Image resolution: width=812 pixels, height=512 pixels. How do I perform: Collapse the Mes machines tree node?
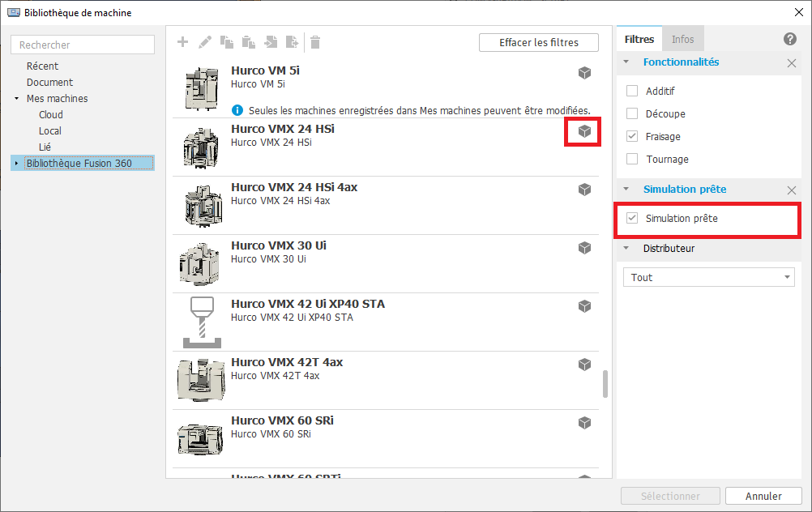pyautogui.click(x=16, y=99)
